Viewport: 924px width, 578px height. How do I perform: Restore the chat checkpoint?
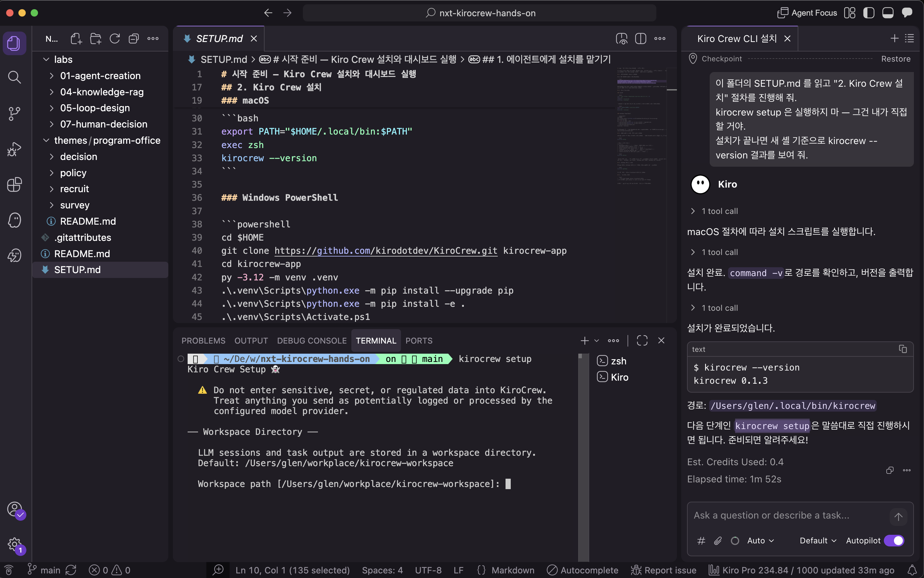pos(896,59)
